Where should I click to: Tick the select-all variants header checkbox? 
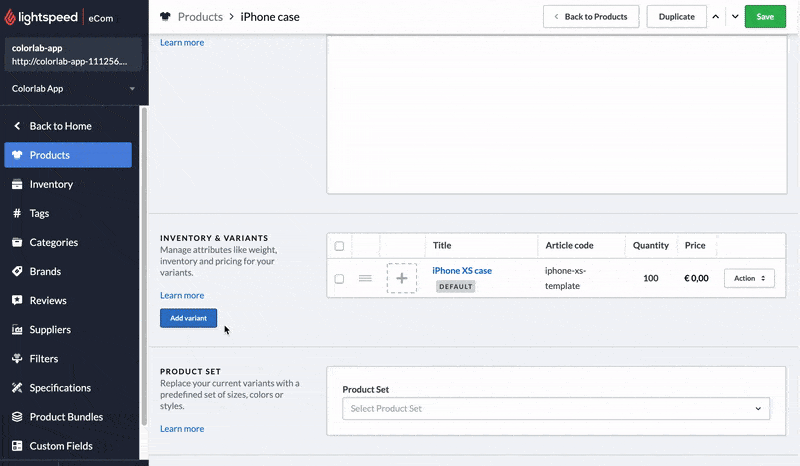(x=339, y=246)
